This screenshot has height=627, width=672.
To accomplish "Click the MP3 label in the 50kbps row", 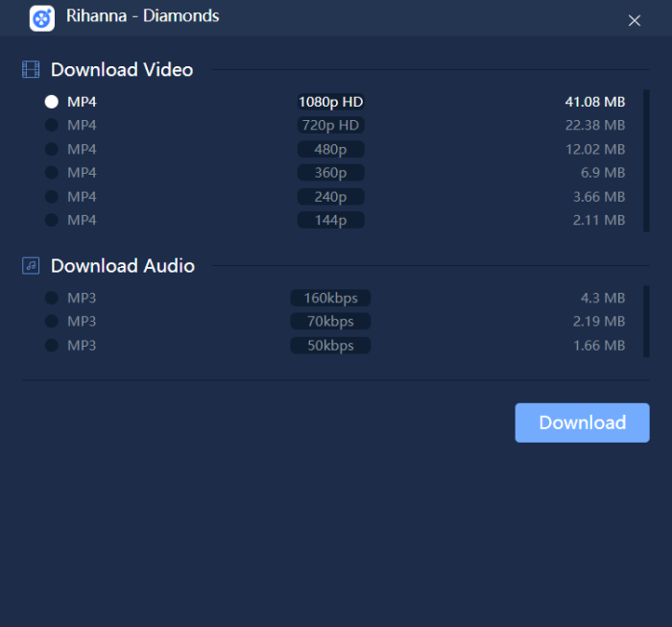I will pos(82,345).
